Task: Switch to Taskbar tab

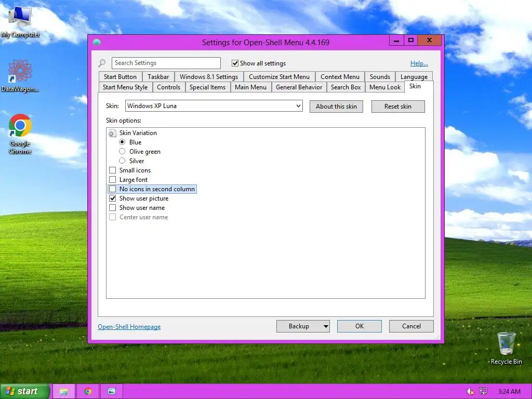Action: click(158, 77)
